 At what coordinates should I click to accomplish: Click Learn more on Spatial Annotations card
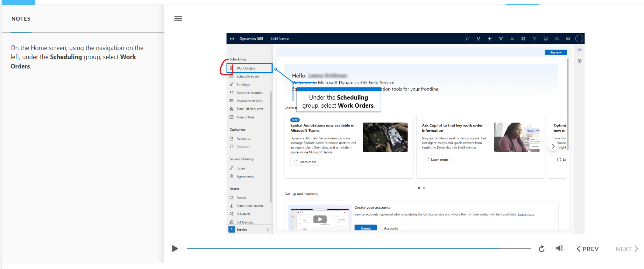(x=305, y=162)
